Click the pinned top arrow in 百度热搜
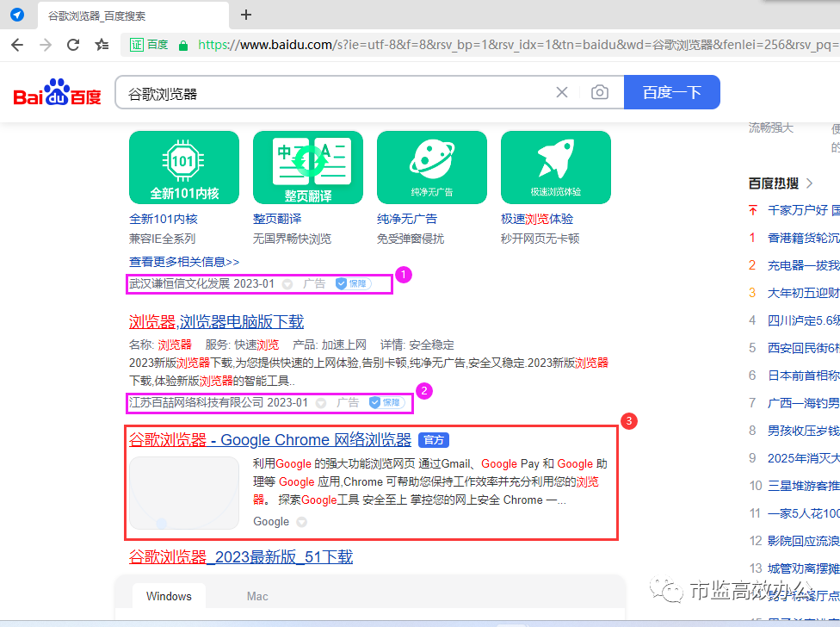This screenshot has width=840, height=627. 753,210
